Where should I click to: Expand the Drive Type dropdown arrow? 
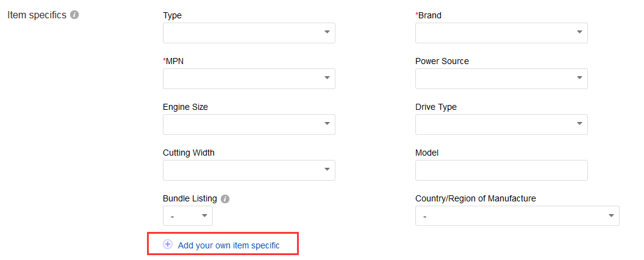579,124
